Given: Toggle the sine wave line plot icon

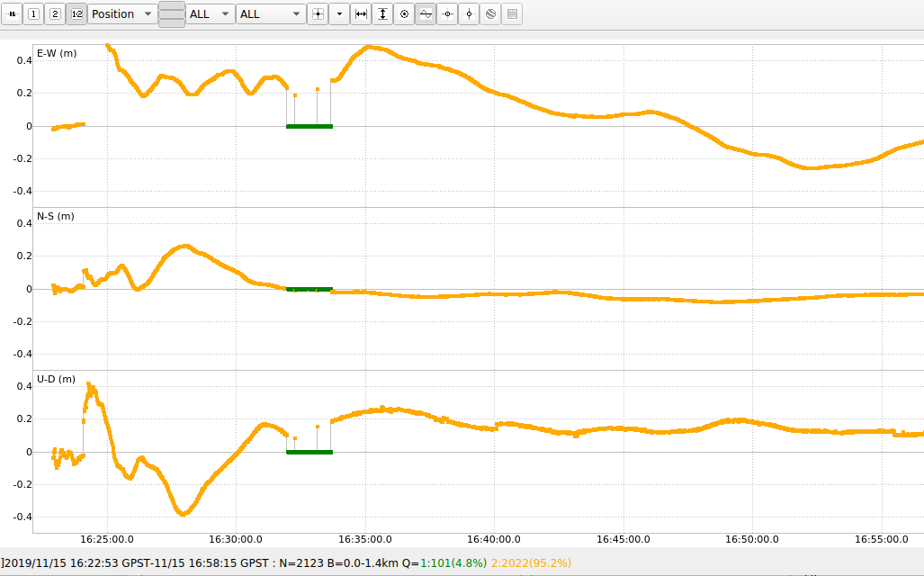Looking at the screenshot, I should click(426, 14).
